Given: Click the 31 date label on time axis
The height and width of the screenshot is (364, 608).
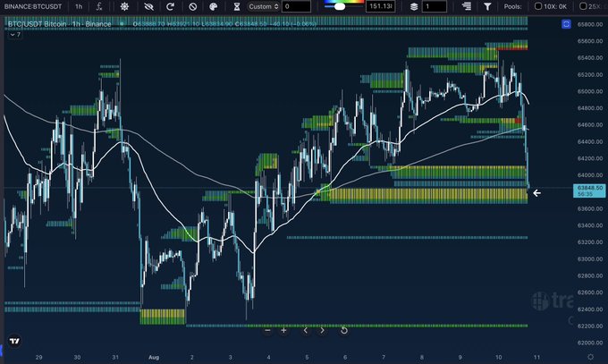Looking at the screenshot, I should pyautogui.click(x=115, y=357).
